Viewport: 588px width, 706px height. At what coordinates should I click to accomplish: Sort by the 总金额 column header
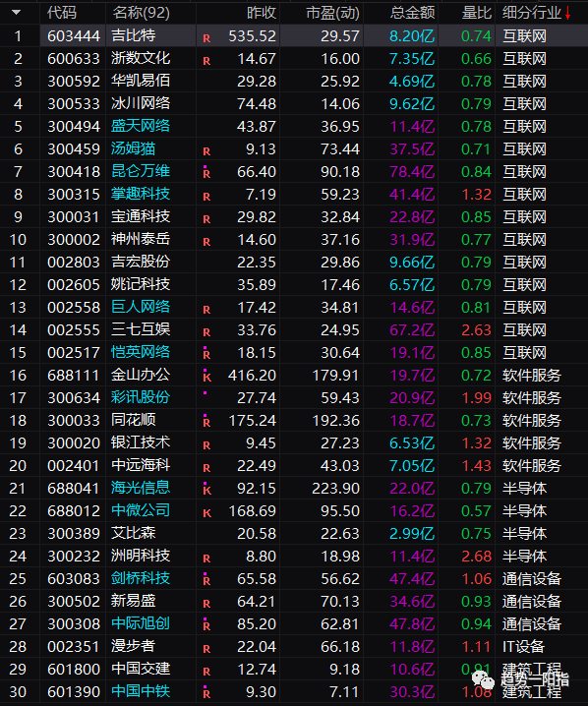pos(412,13)
